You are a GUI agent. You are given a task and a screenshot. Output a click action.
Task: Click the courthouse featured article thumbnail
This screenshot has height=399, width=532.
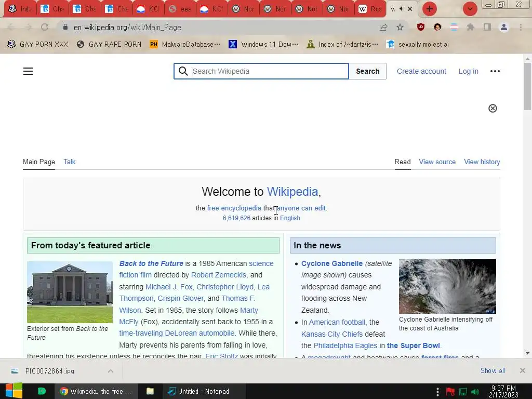(x=70, y=292)
